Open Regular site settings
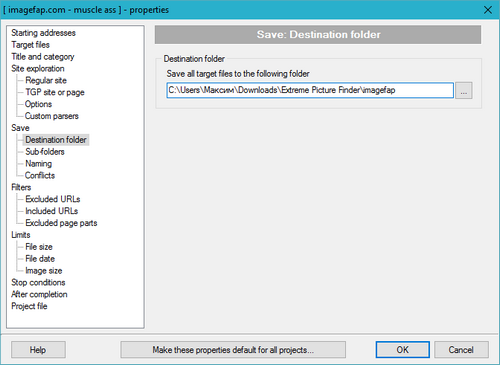 pyautogui.click(x=46, y=80)
